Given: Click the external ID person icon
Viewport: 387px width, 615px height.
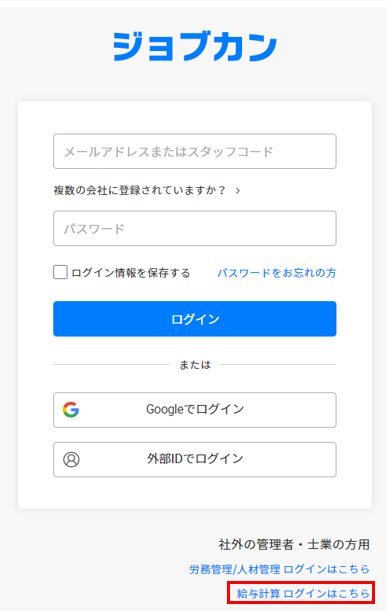Looking at the screenshot, I should 71,459.
